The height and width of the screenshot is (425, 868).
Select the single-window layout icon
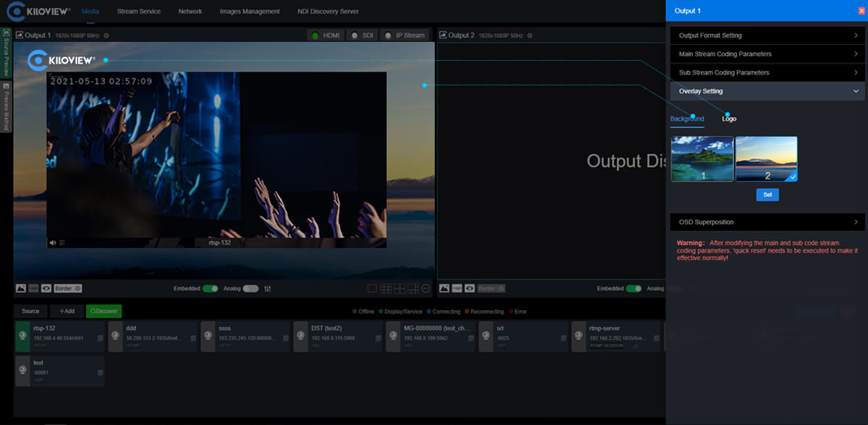[373, 288]
